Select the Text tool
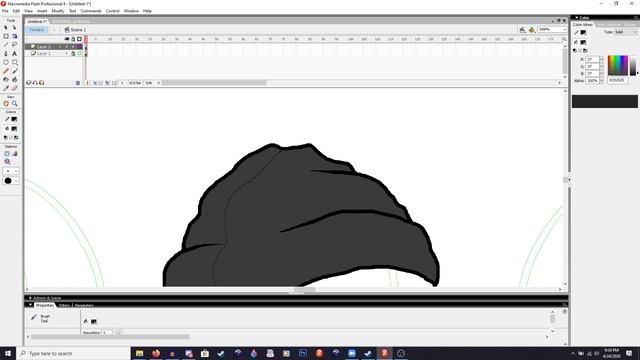Image resolution: width=640 pixels, height=360 pixels. 15,53
